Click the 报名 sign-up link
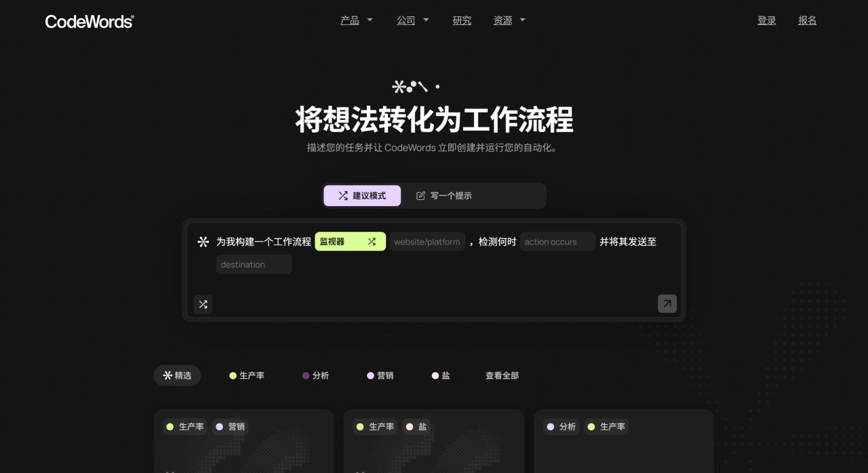 point(807,20)
